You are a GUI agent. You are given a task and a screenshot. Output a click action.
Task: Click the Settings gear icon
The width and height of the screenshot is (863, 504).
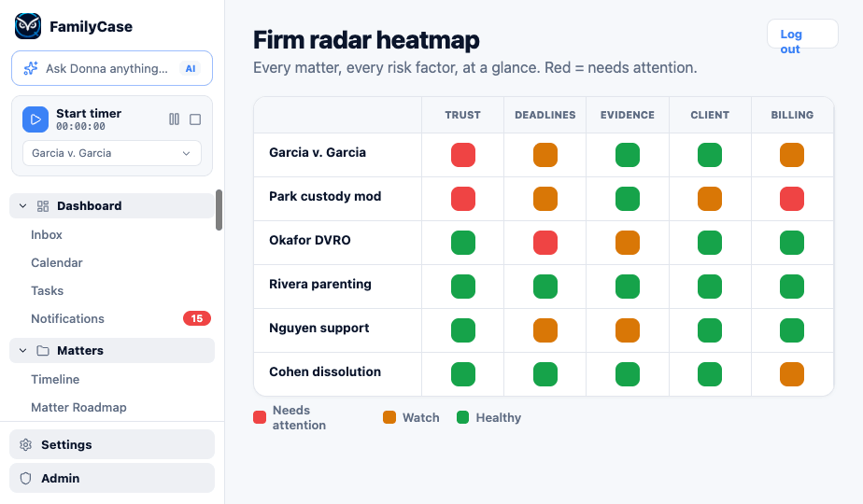26,444
